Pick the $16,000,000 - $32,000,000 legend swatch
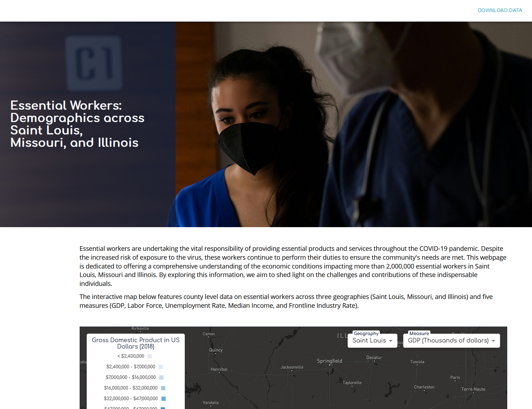Screen dimensions: 532x409 (163, 388)
